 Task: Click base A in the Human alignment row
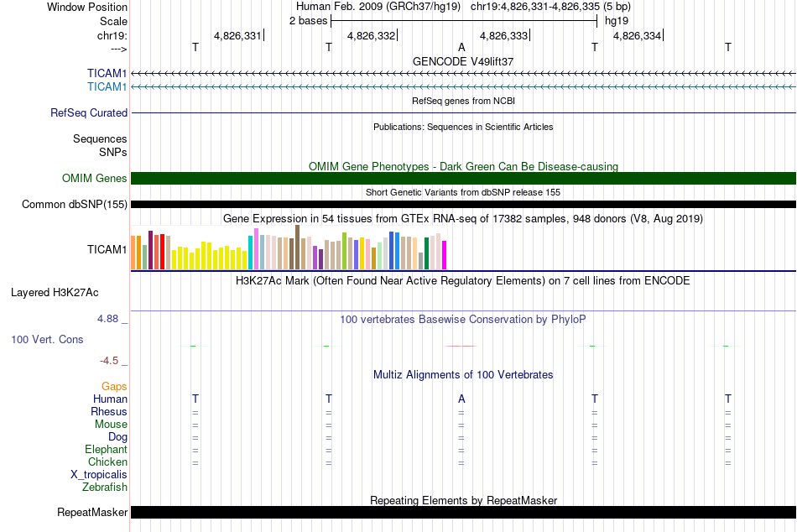pos(461,399)
